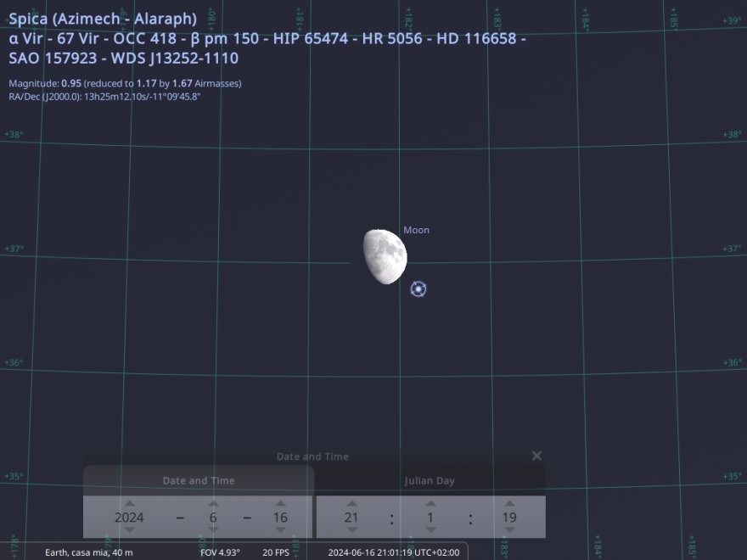Close the Date and Time dialog
747x560 pixels.
click(536, 456)
